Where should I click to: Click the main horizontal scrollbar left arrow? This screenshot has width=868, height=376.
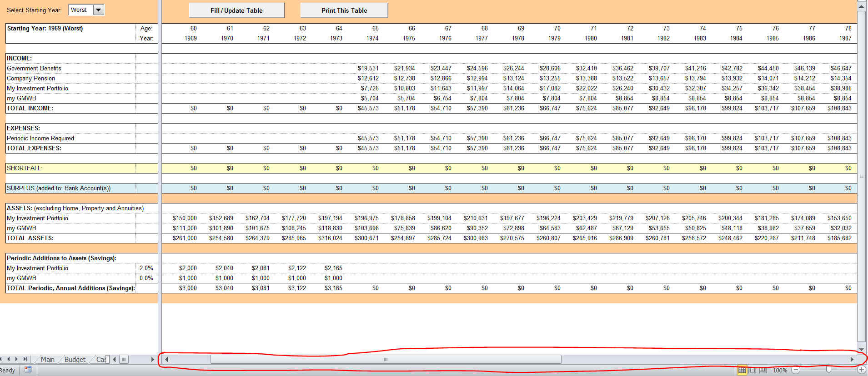(167, 359)
